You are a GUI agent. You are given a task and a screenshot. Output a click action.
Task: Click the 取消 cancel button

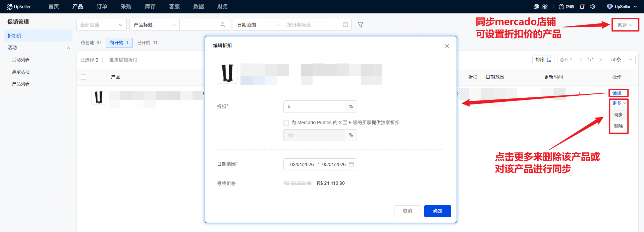pyautogui.click(x=407, y=211)
